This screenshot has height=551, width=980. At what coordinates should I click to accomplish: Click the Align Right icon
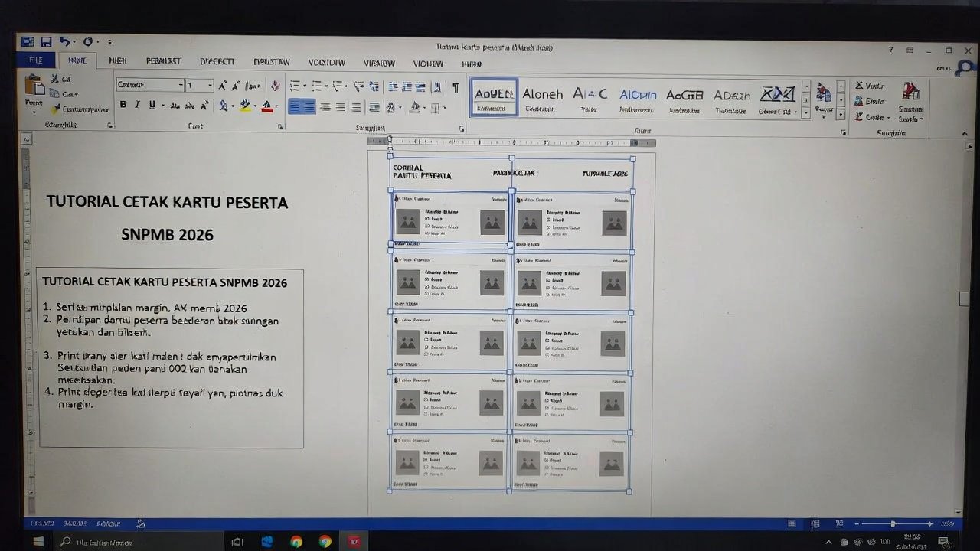coord(341,107)
